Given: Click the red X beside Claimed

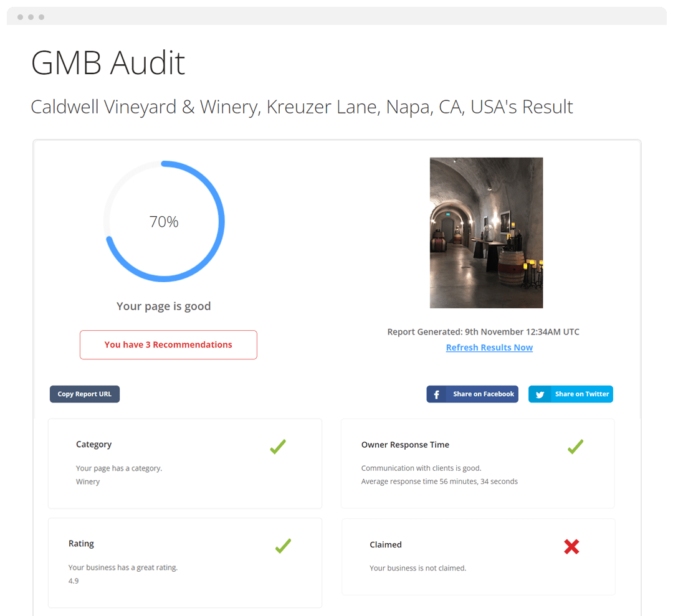Looking at the screenshot, I should click(x=571, y=547).
